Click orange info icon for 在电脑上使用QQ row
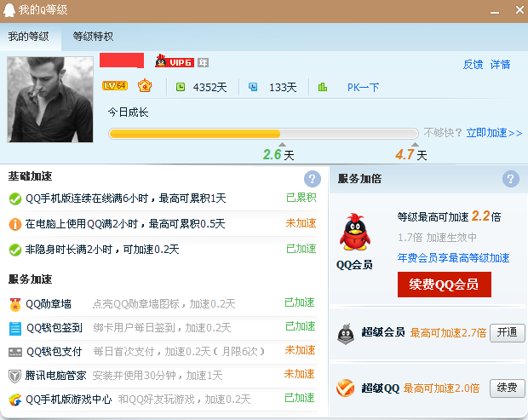 [15, 224]
